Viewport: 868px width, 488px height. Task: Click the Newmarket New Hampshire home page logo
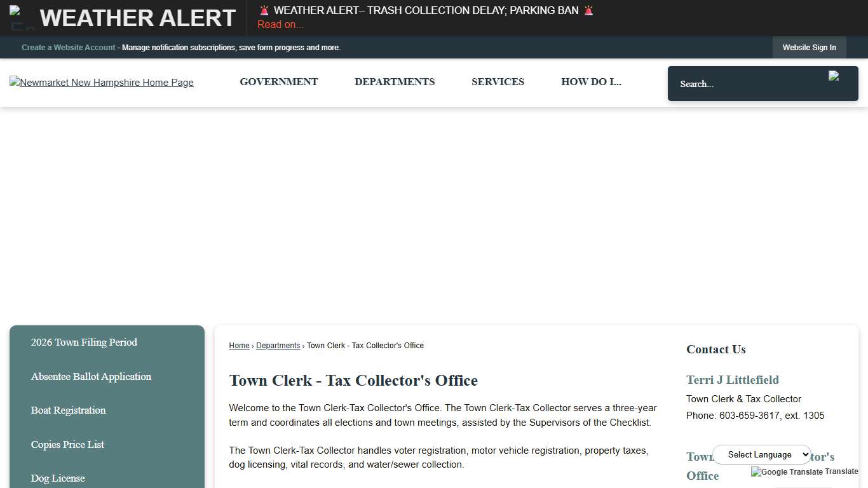[101, 83]
